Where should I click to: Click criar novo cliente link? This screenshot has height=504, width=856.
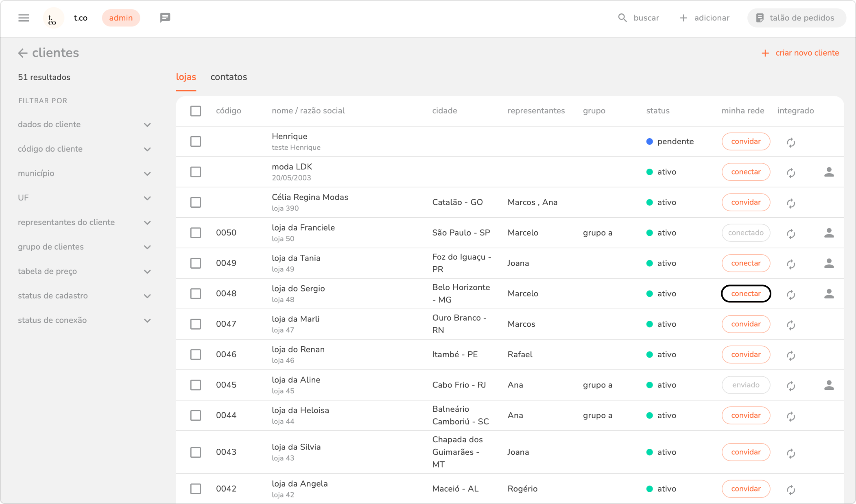point(800,53)
